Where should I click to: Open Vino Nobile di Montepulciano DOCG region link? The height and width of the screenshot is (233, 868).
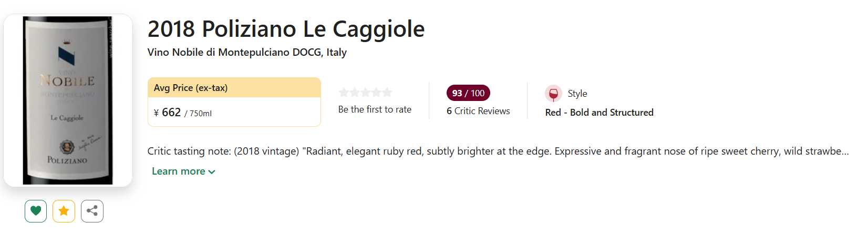[x=247, y=52]
